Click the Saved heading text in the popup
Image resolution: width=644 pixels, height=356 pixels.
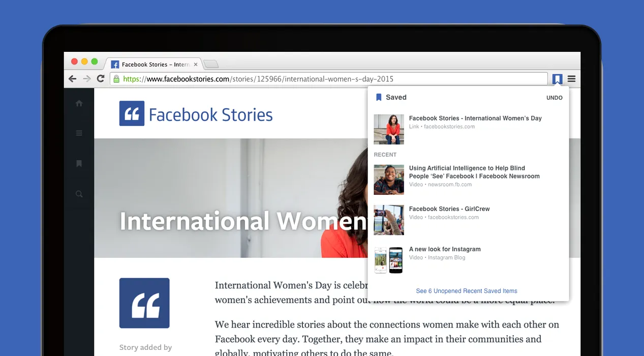pyautogui.click(x=396, y=97)
